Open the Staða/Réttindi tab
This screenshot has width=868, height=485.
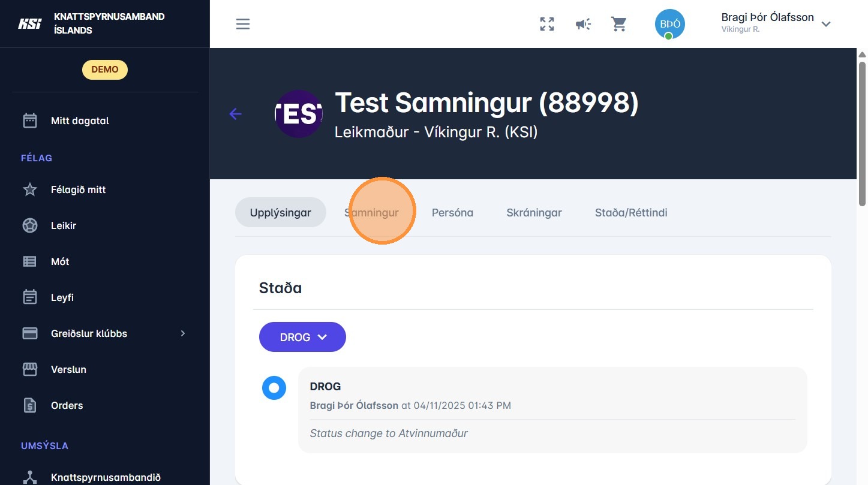631,212
